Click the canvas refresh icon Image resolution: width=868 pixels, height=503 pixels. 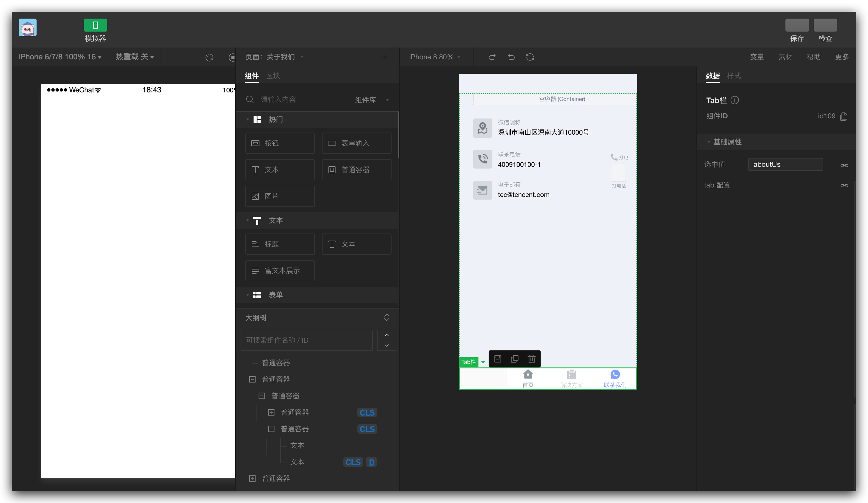point(530,57)
